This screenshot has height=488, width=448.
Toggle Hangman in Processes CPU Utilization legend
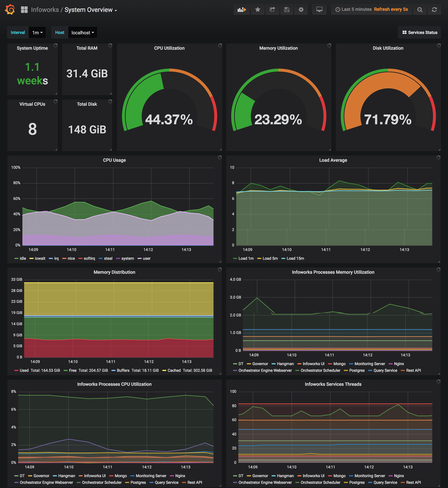coord(66,476)
